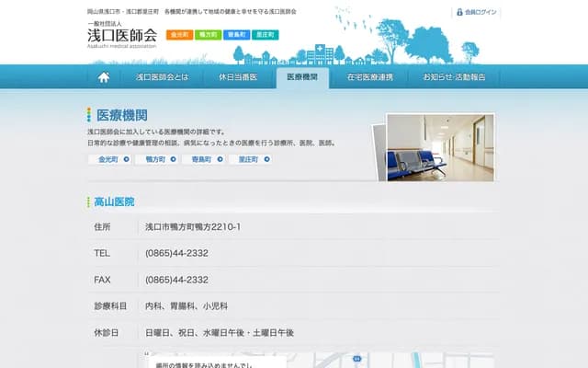Click the hospital corridor photo
Screen dimensions: 588x368
[440, 147]
